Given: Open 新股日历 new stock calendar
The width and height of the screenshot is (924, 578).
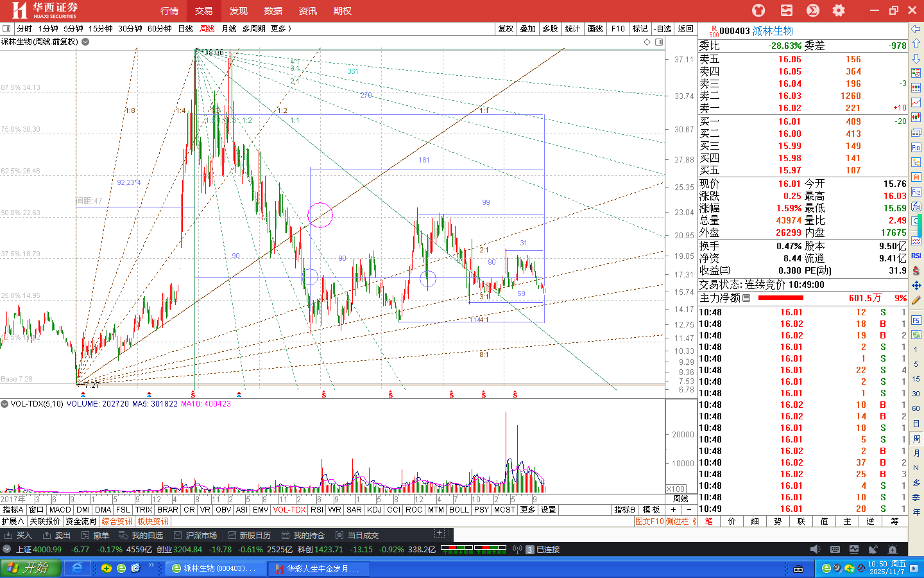Looking at the screenshot, I should click(x=248, y=535).
